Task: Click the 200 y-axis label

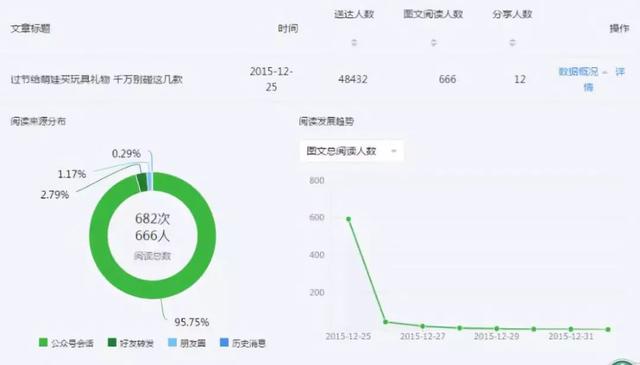Action: point(317,292)
